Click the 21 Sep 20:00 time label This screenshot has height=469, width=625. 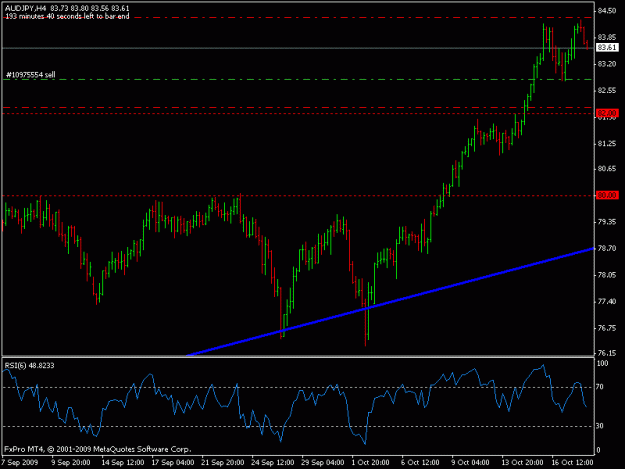[223, 462]
